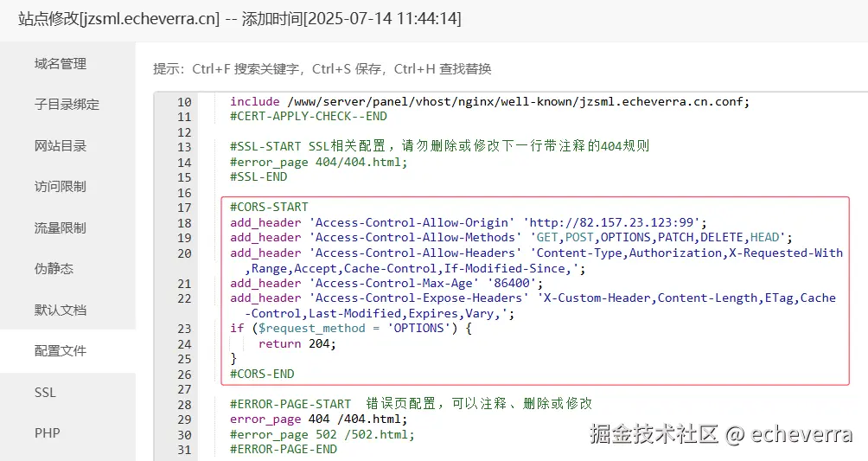868x461 pixels.
Task: Click the Ctrl+F search hint text
Action: 246,69
